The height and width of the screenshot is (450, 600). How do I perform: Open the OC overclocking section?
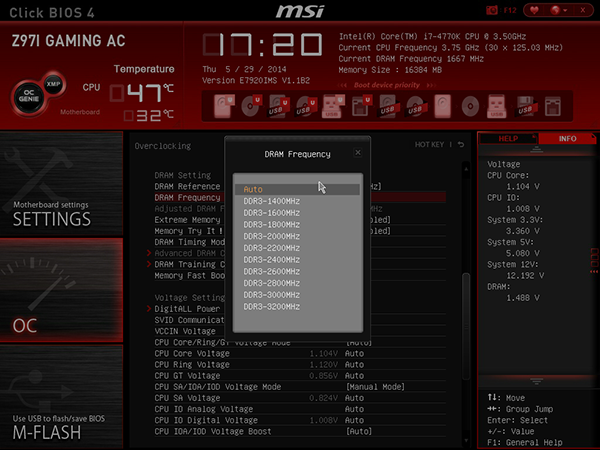61,290
